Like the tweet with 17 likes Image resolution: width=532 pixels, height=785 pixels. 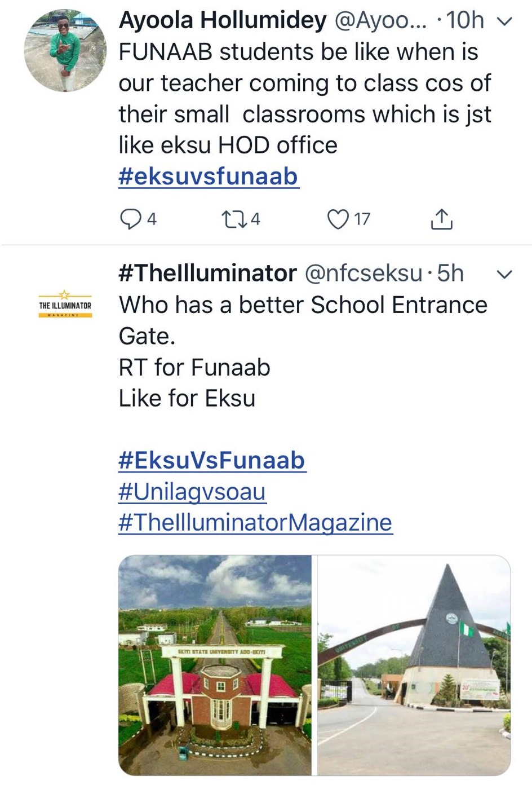[x=338, y=219]
